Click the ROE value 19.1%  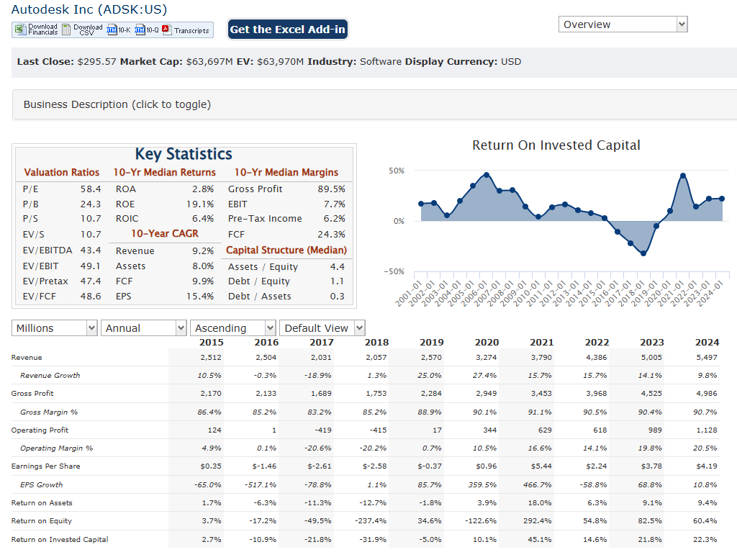[200, 204]
